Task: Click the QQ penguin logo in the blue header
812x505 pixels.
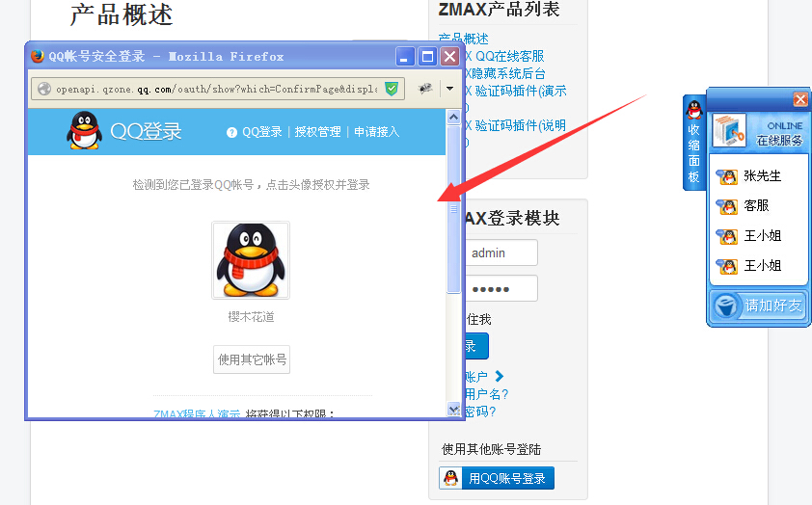Action: tap(84, 130)
